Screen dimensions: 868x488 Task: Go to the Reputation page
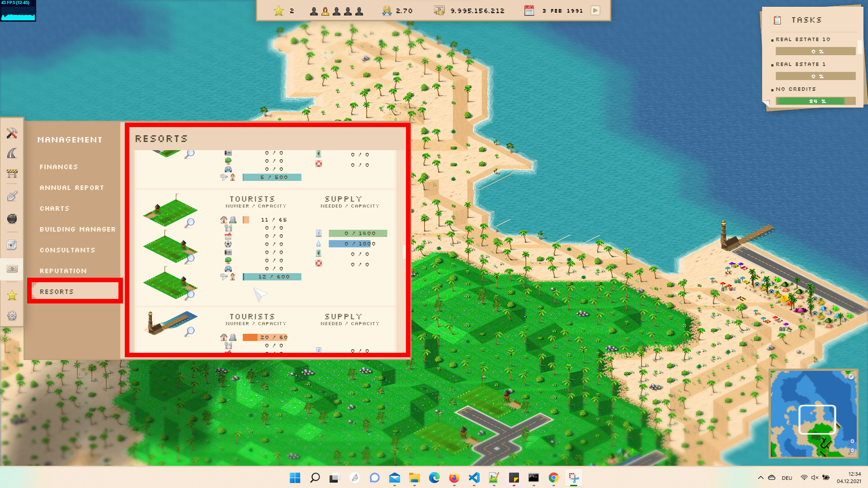coord(63,271)
